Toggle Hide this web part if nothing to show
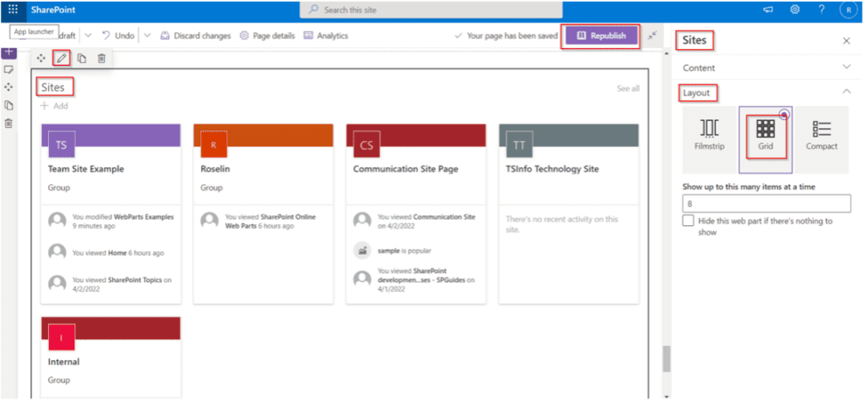 688,221
